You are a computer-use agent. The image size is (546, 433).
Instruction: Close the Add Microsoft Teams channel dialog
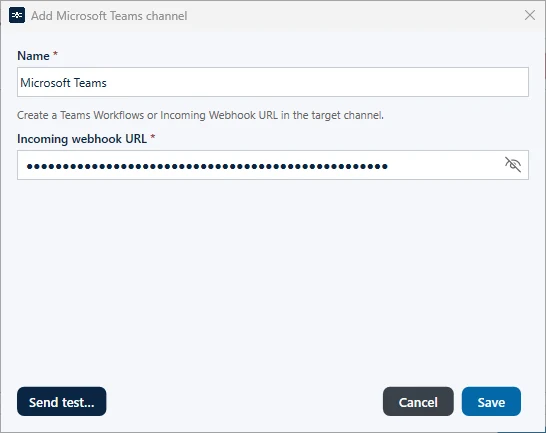[x=530, y=15]
